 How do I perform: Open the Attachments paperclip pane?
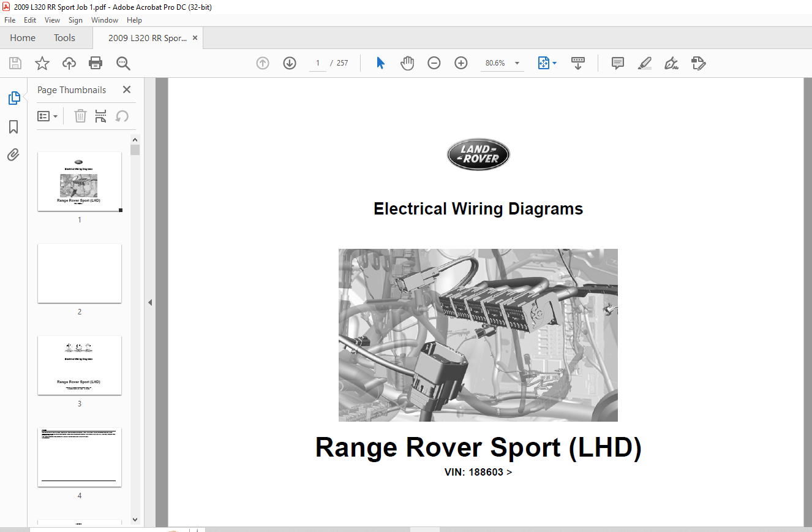coord(13,154)
